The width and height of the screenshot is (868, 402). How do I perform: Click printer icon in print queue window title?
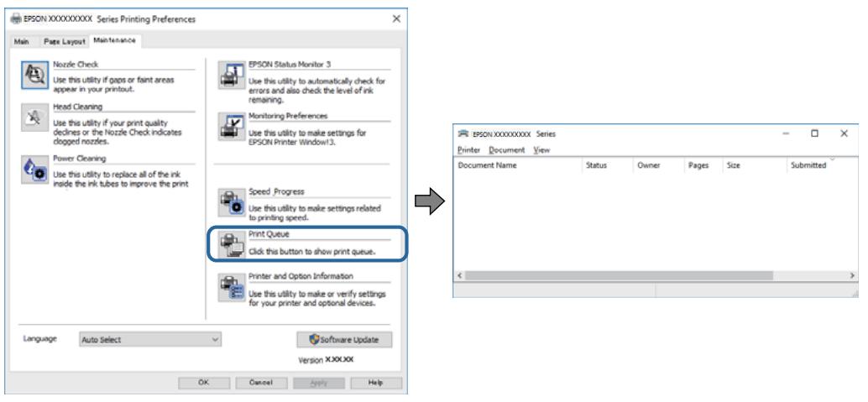464,133
